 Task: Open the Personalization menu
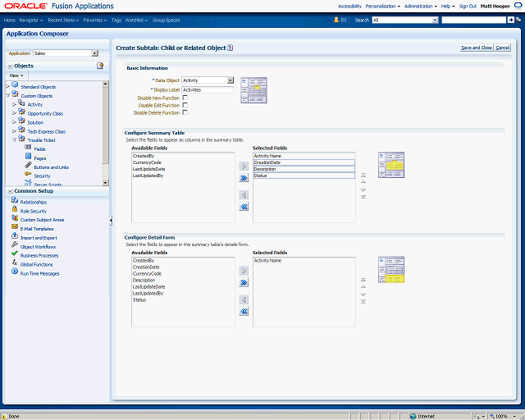click(x=383, y=6)
